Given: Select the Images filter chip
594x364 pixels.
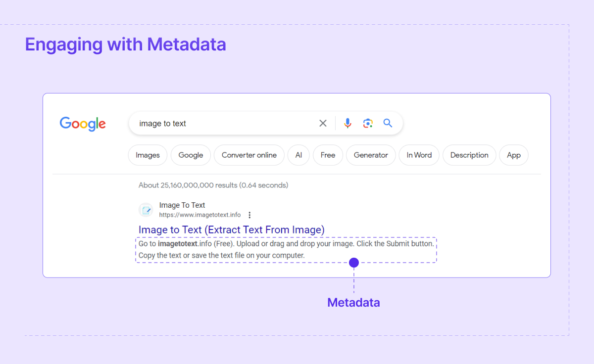Looking at the screenshot, I should click(148, 155).
